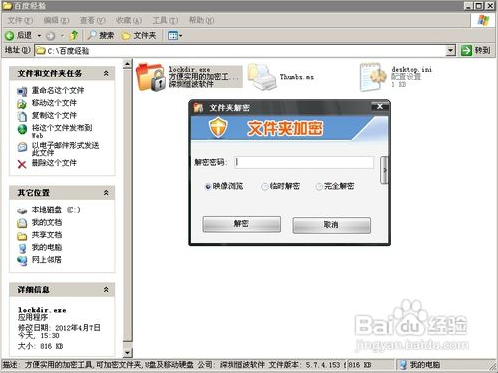Open the Tools menu
This screenshot has height=373, width=498.
tap(165, 20)
